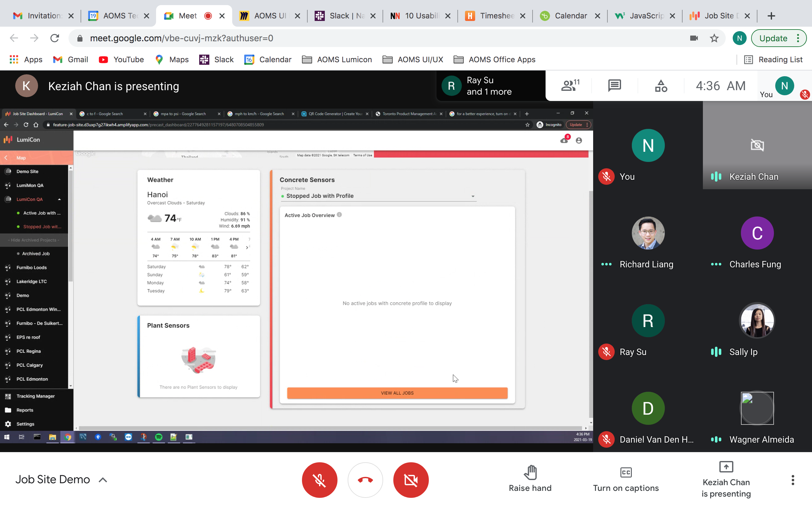
Task: Open the activities shapes icon
Action: pos(661,86)
